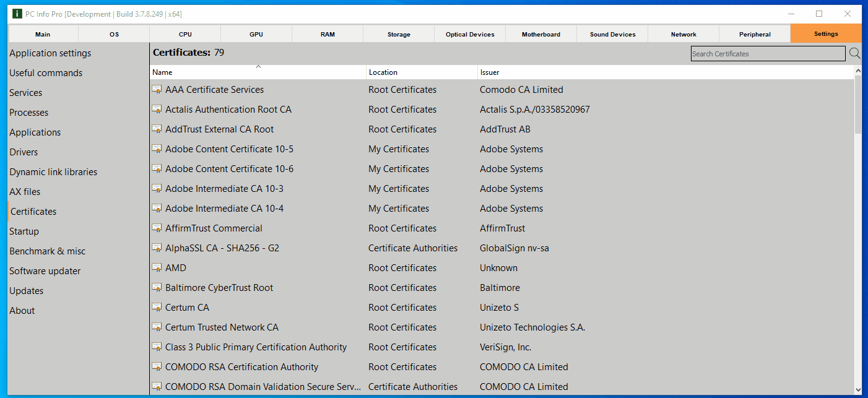868x398 pixels.
Task: Select the Actalis S.p.A./03358520967 issuer cell
Action: (535, 110)
